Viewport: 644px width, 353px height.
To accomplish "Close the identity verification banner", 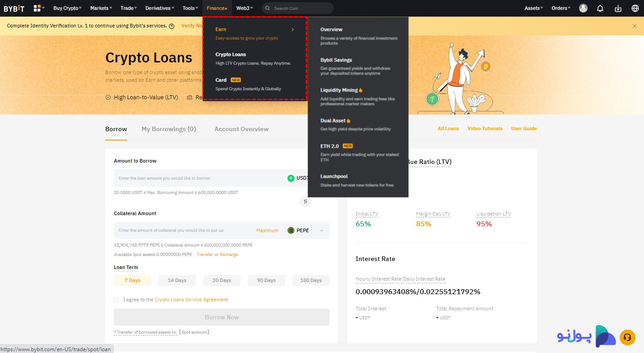I will click(x=635, y=26).
